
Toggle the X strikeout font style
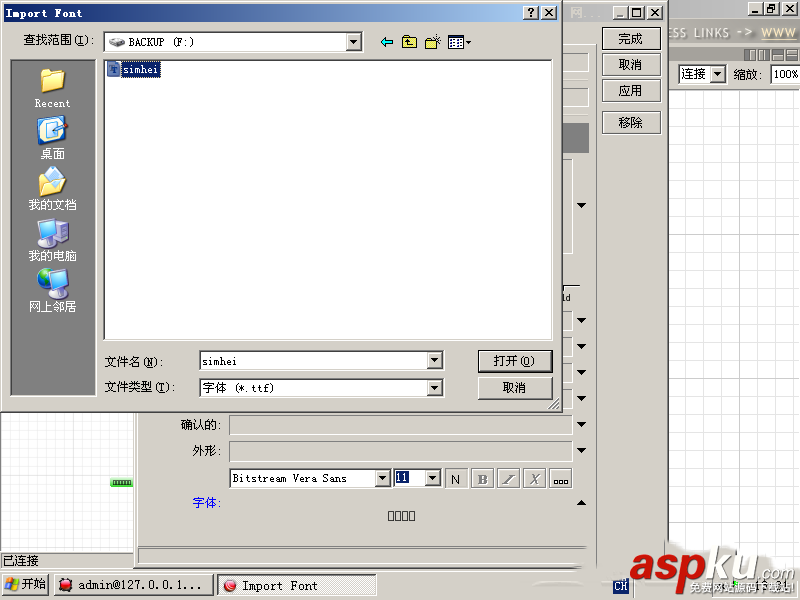[535, 479]
